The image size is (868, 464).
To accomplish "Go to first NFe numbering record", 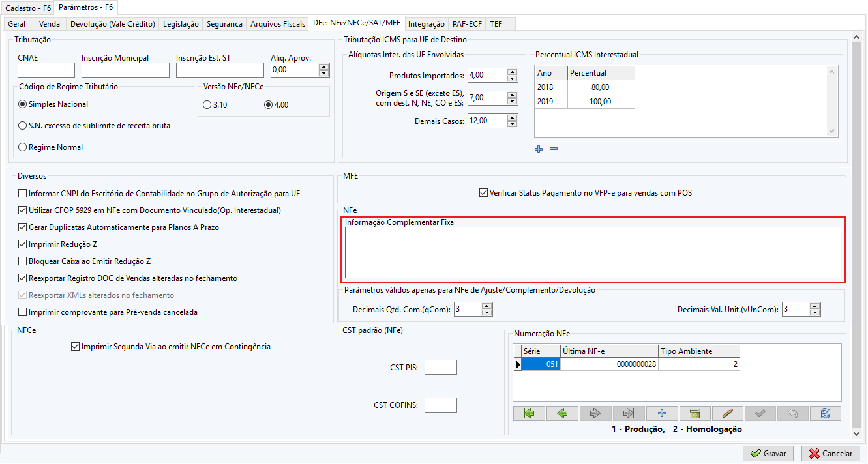I will click(x=529, y=413).
